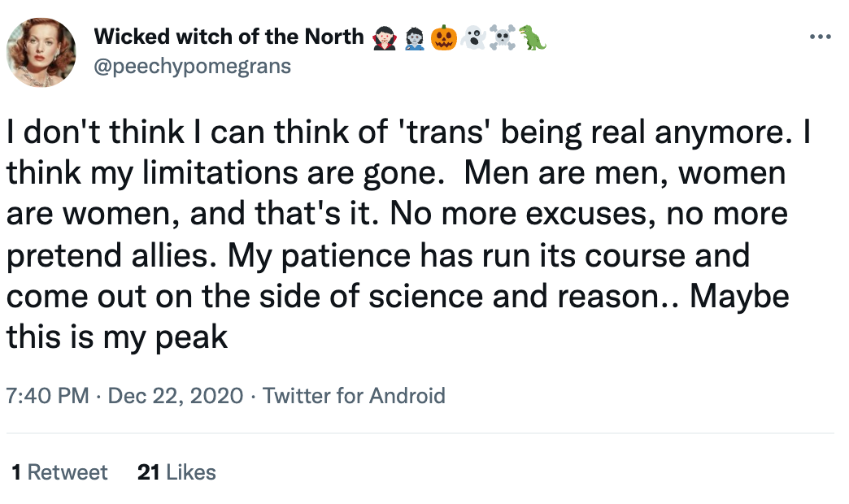View the 1 Retweet list
This screenshot has height=504, width=849.
pyautogui.click(x=60, y=472)
